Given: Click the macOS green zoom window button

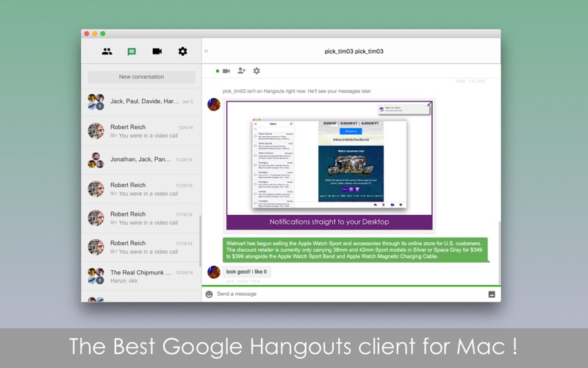Looking at the screenshot, I should pos(103,34).
